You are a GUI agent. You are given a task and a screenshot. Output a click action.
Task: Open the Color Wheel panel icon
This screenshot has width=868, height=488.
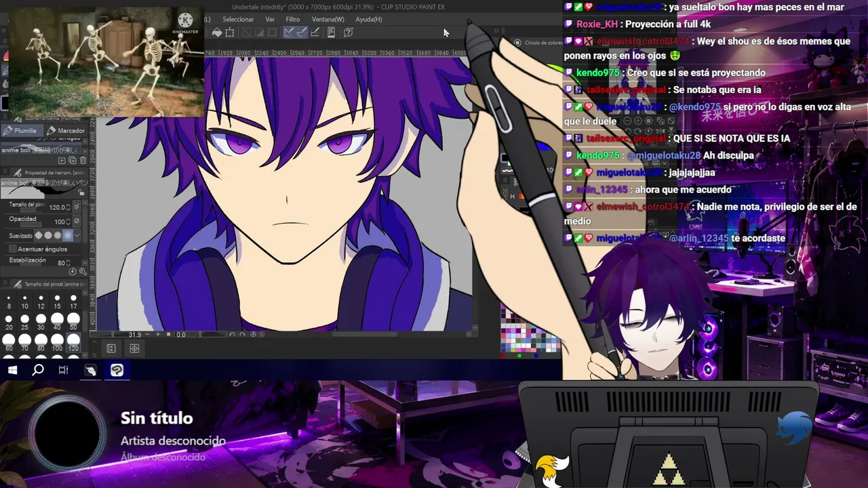[517, 43]
